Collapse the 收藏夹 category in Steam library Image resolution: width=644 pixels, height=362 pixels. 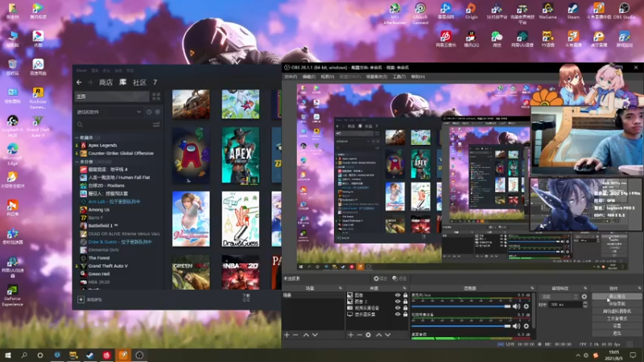[76, 138]
